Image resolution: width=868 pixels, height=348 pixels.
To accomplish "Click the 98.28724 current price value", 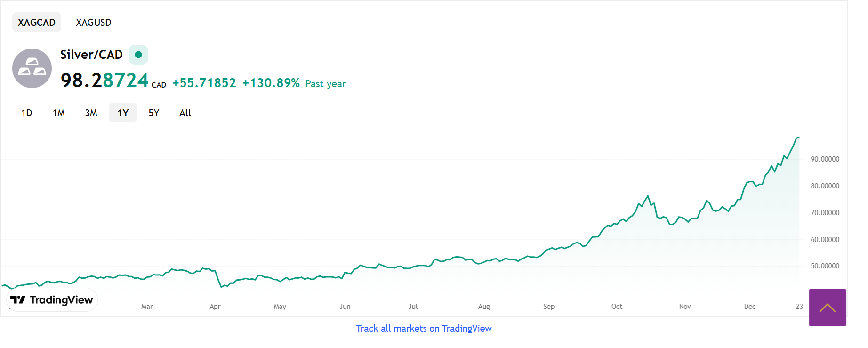I will (104, 81).
